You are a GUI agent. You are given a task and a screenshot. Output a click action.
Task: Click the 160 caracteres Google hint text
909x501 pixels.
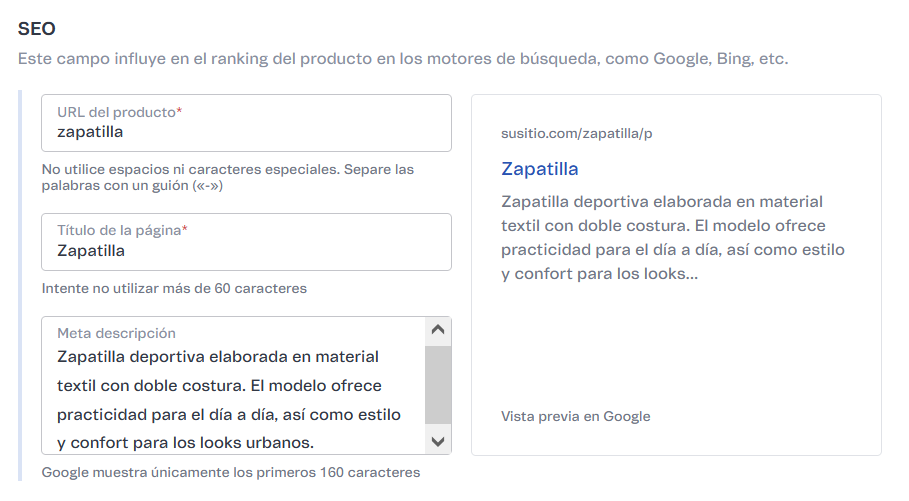tap(230, 472)
